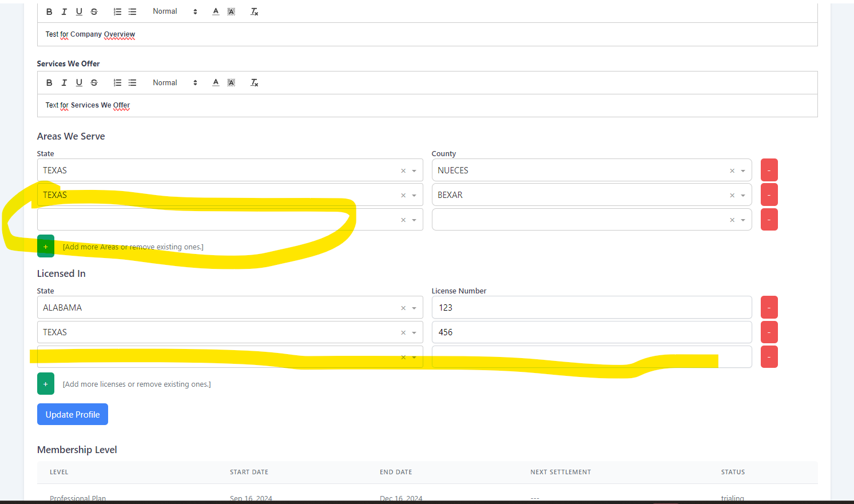Screen dimensions: 854x504
Task: Insert numbered list in Services We Offer editor
Action: point(117,83)
